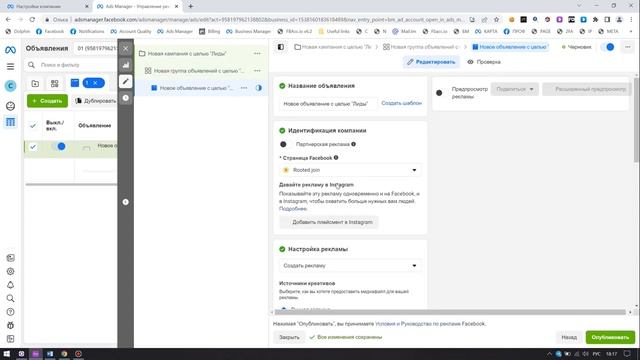The height and width of the screenshot is (360, 640).
Task: Open notifications bell in left sidebar
Action: click(x=10, y=285)
